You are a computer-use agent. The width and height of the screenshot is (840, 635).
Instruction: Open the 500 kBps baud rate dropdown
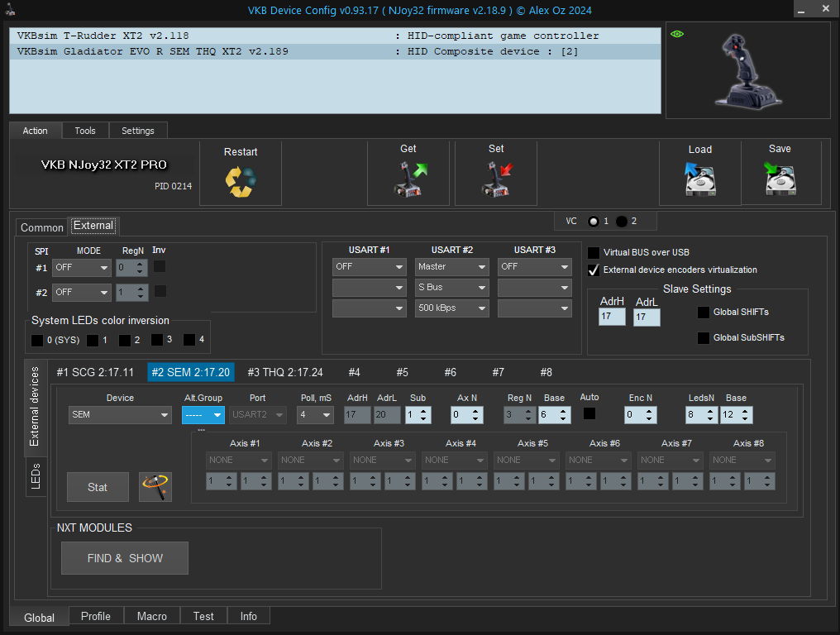452,308
